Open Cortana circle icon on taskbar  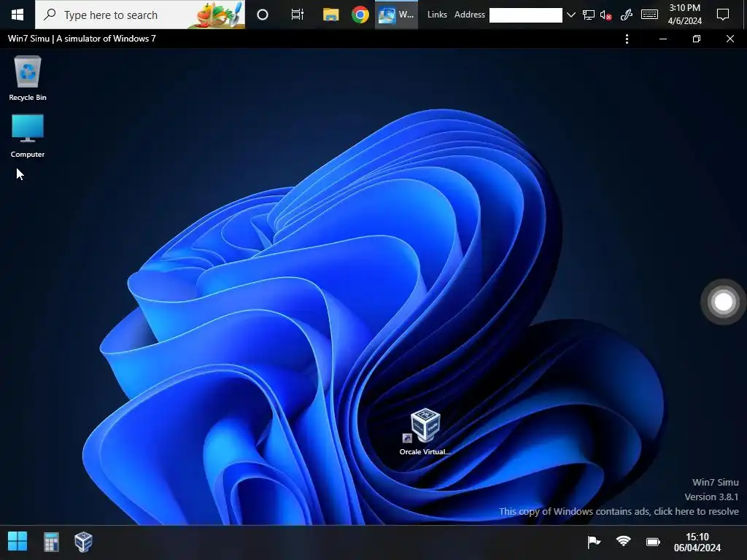pos(263,15)
